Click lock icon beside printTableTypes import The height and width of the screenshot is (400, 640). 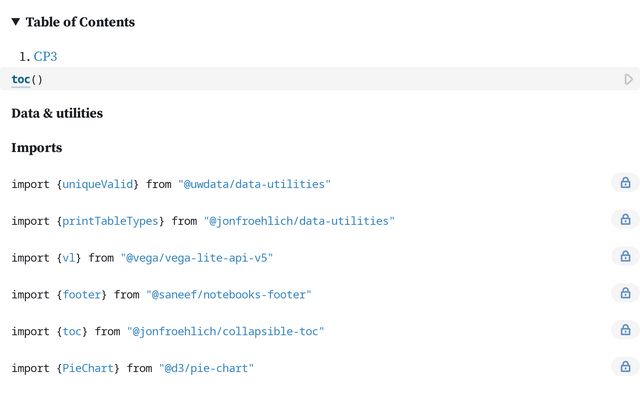click(625, 220)
